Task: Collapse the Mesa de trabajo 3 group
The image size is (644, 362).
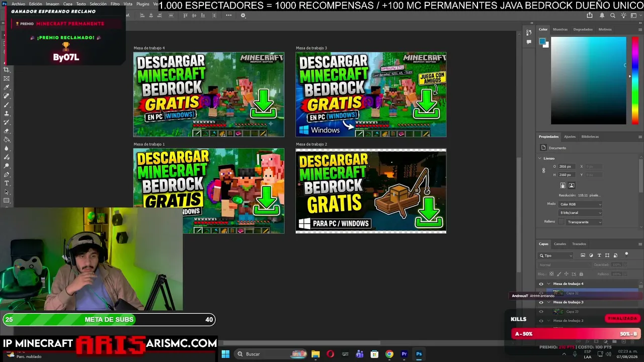Action: pyautogui.click(x=549, y=302)
